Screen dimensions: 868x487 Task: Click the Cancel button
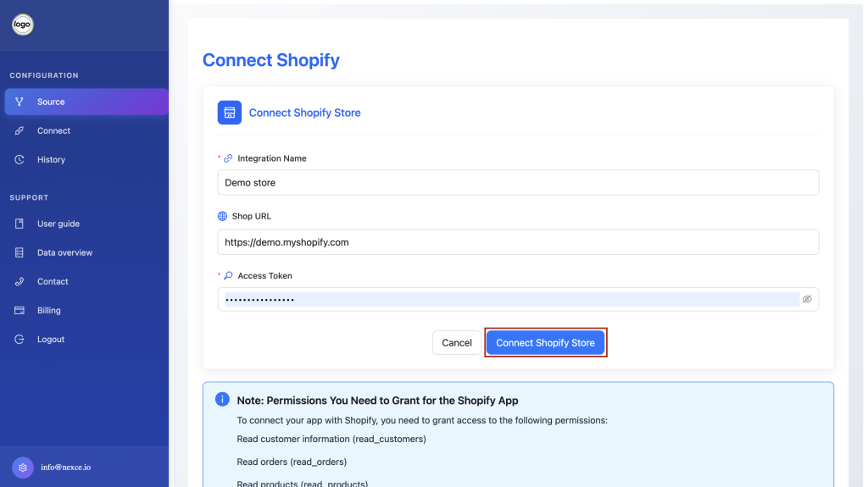457,342
